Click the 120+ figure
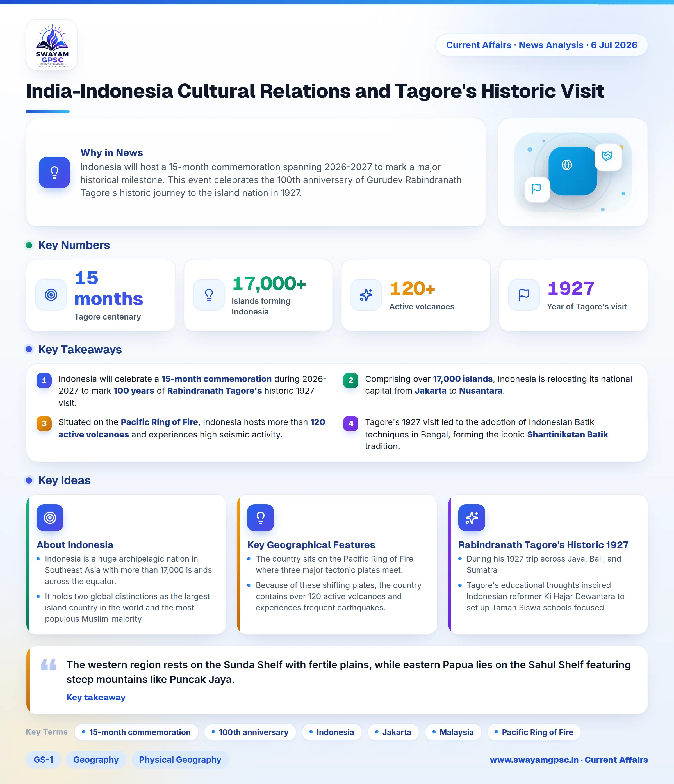674x784 pixels. pyautogui.click(x=413, y=288)
